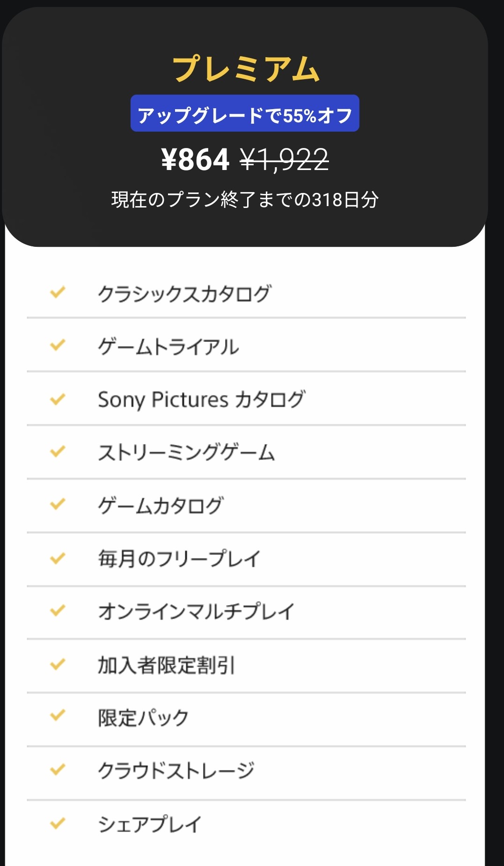Click the checkmark beside シェアプレイ
Viewport: 504px width, 866px height.
pos(58,823)
